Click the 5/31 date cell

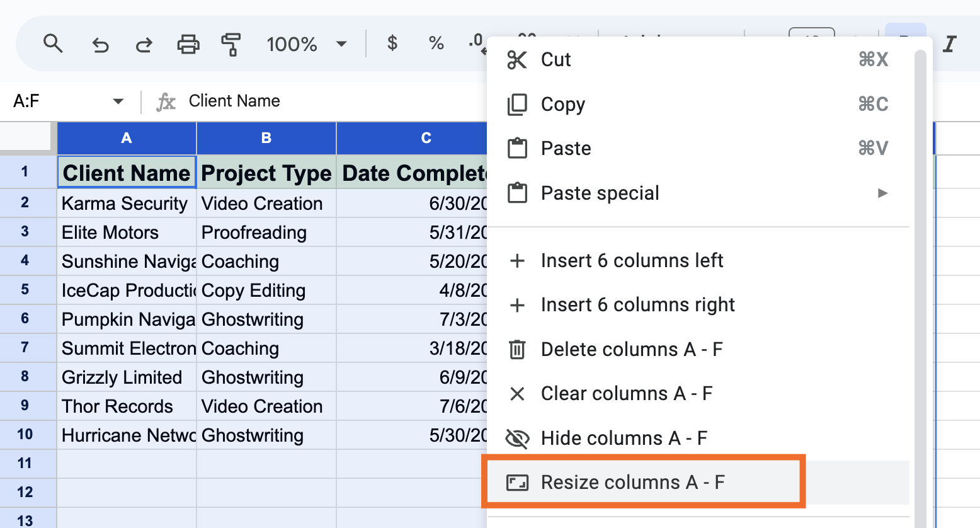point(412,232)
